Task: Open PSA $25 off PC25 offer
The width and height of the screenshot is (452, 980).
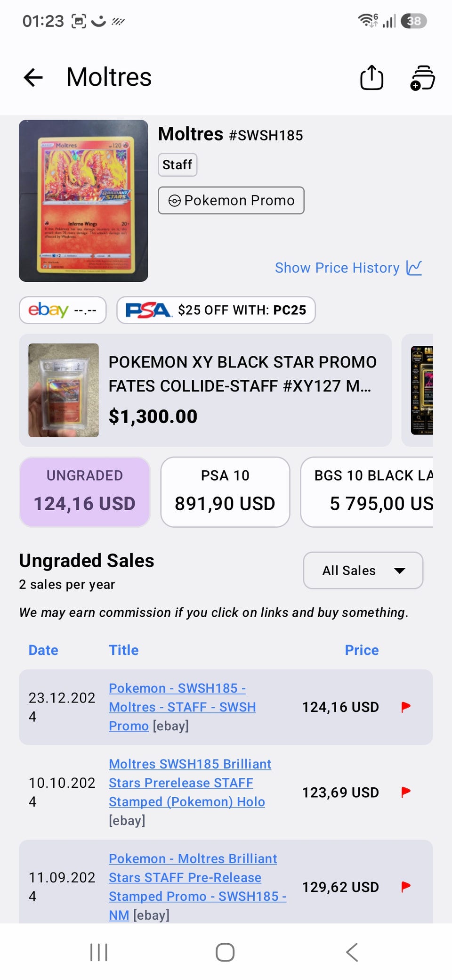Action: coord(216,310)
